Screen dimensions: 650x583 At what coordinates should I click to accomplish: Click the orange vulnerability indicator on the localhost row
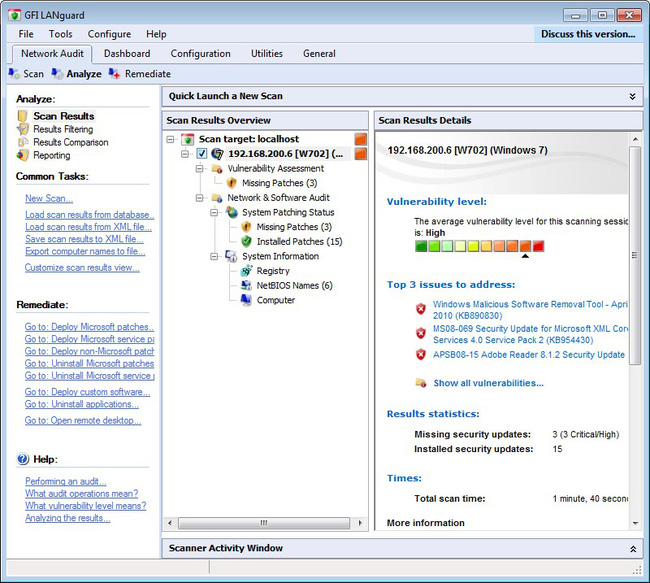pos(361,139)
